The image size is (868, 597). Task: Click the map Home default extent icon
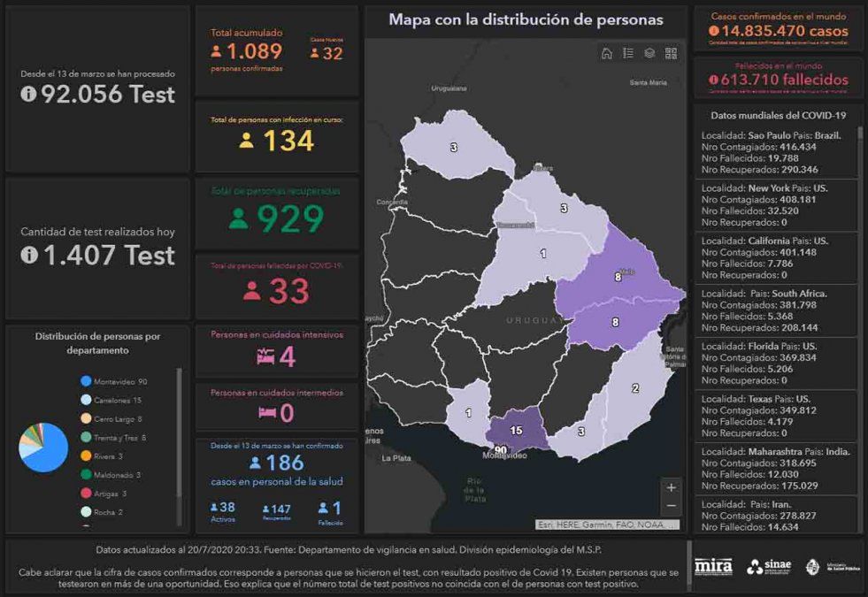606,53
